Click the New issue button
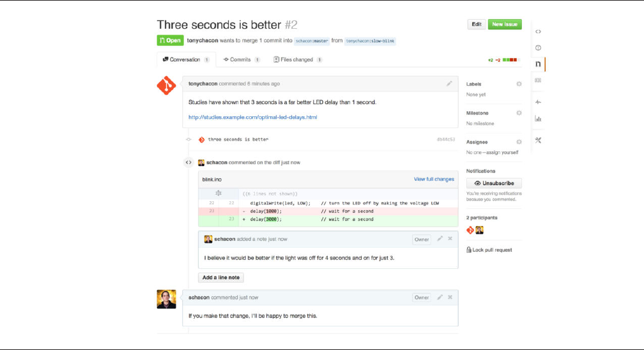Image resolution: width=644 pixels, height=350 pixels. [505, 24]
